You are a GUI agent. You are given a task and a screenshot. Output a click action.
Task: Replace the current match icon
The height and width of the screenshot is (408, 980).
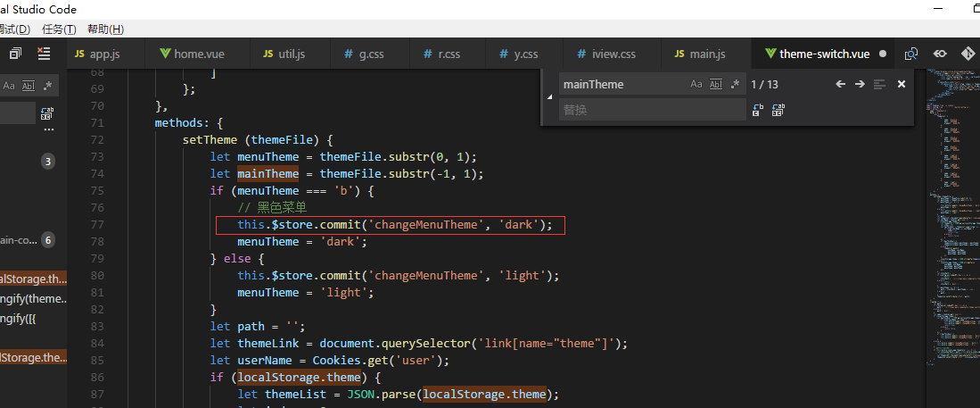[757, 111]
